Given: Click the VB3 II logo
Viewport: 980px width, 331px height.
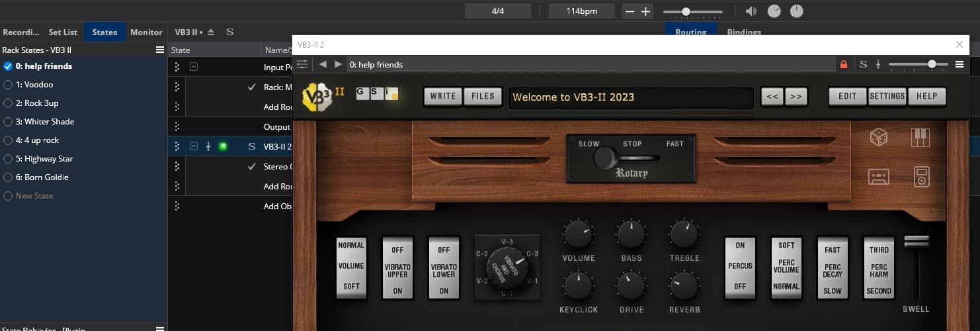Looking at the screenshot, I should pos(323,97).
